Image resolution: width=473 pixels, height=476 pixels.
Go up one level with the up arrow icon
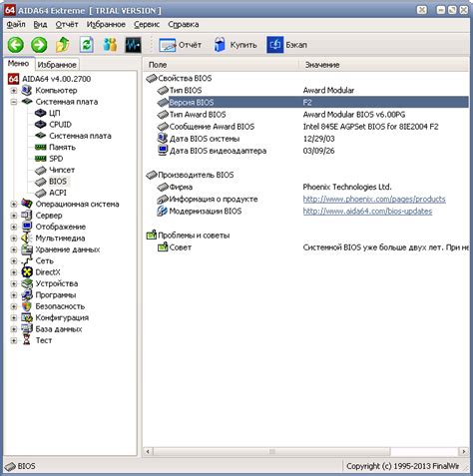63,45
